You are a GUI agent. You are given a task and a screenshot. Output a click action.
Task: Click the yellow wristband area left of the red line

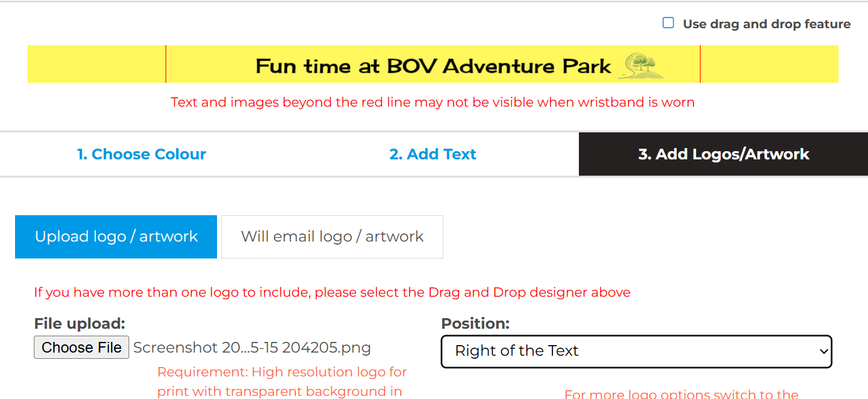(x=96, y=64)
